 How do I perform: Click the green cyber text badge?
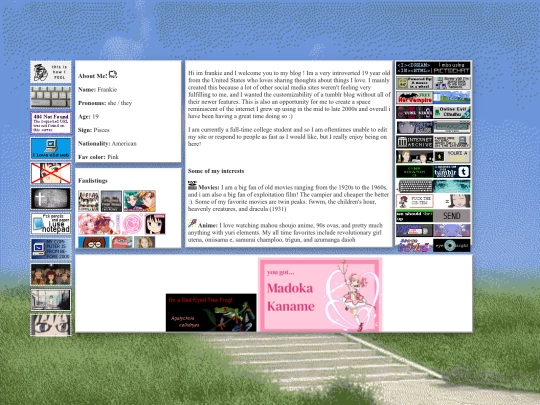(x=414, y=172)
